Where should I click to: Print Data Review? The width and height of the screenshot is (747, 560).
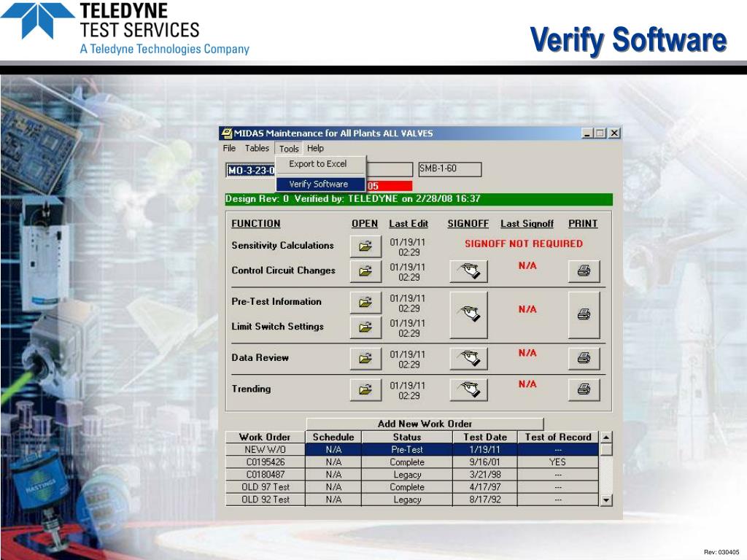584,359
